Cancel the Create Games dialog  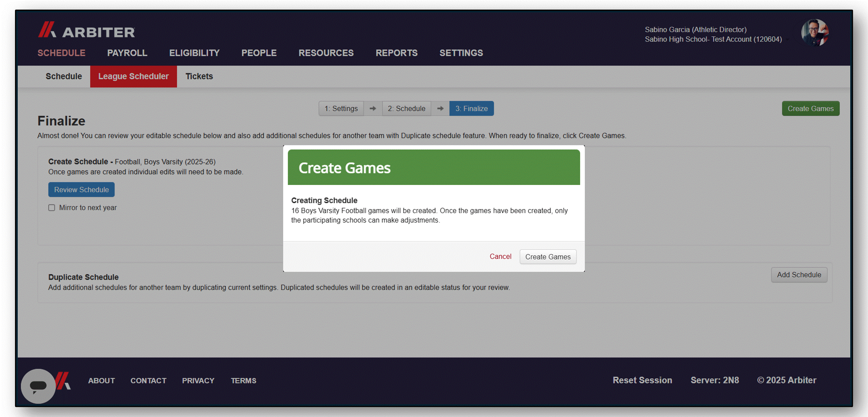[500, 256]
